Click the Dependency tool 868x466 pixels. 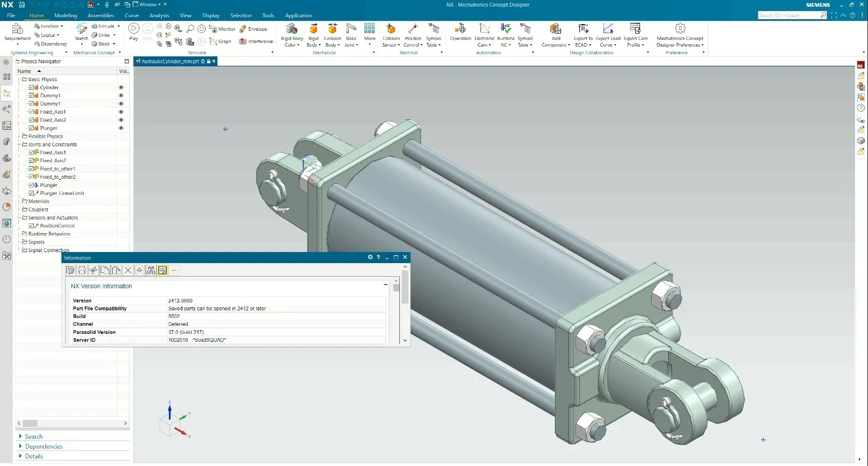coord(50,44)
